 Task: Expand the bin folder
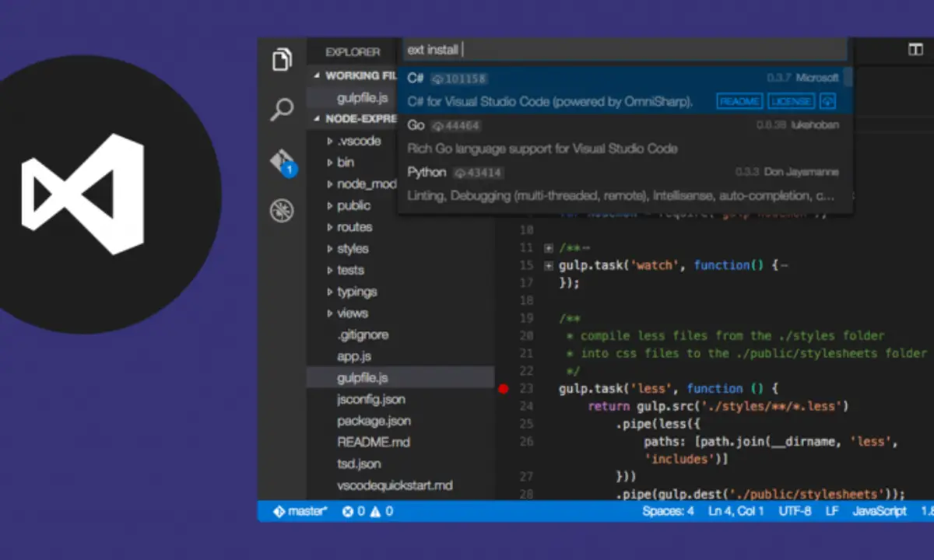click(330, 163)
